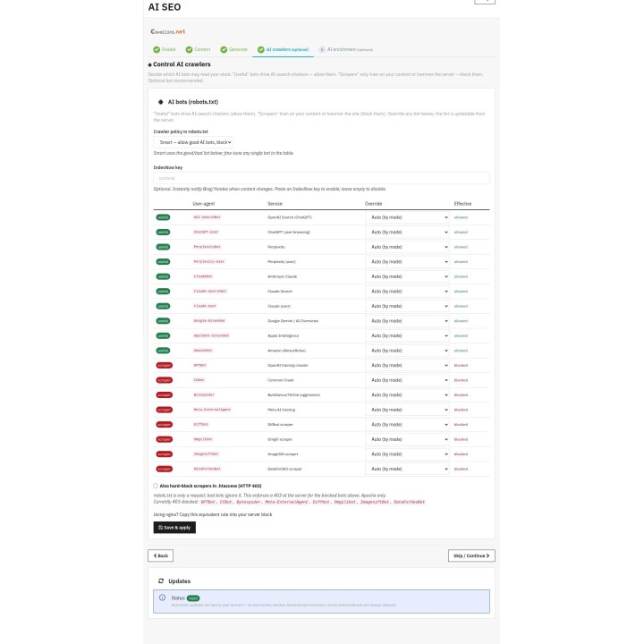Expand the Using nginx? equivalent rule text
Image resolution: width=644 pixels, height=644 pixels.
point(213,514)
